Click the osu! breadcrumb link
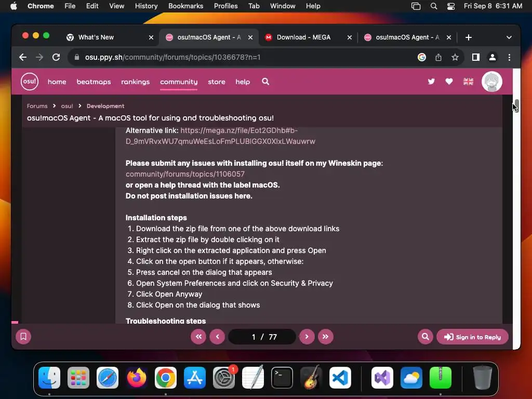The height and width of the screenshot is (399, 532). point(67,106)
